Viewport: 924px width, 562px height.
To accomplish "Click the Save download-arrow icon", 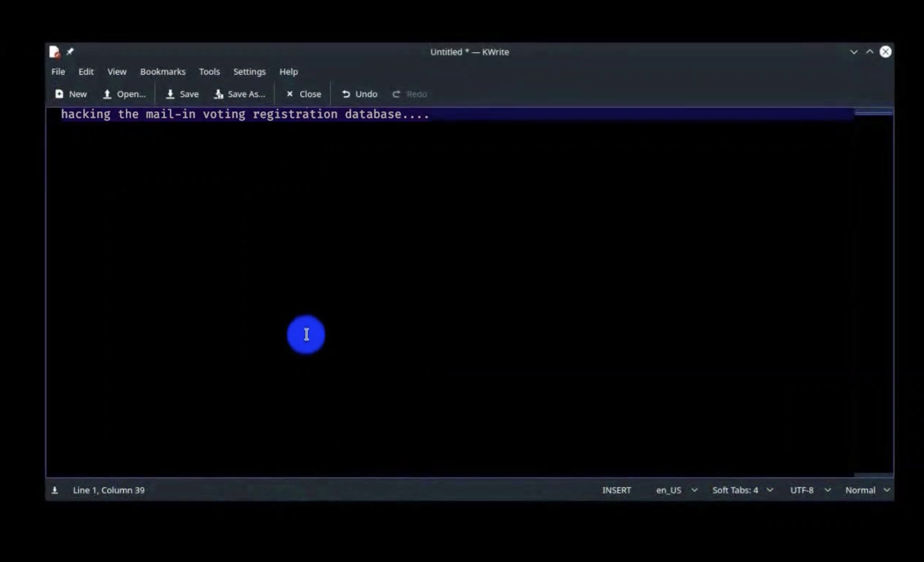I will (170, 94).
